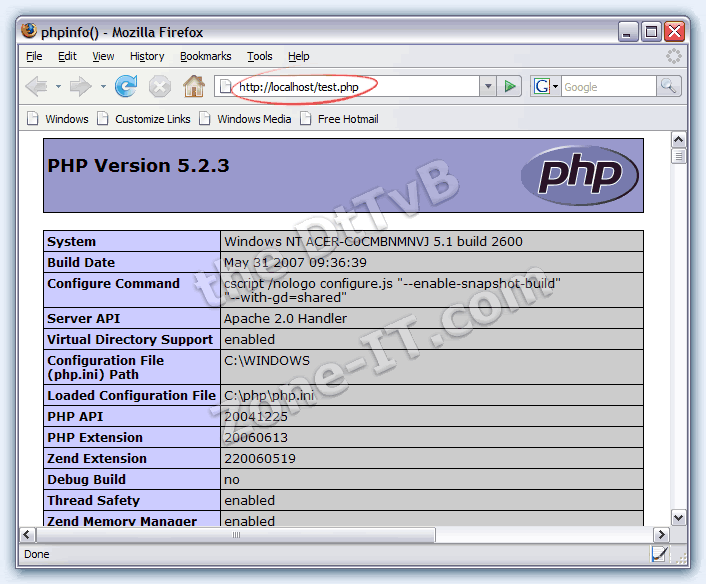Go to the Home page icon
Image resolution: width=706 pixels, height=584 pixels.
coord(194,86)
